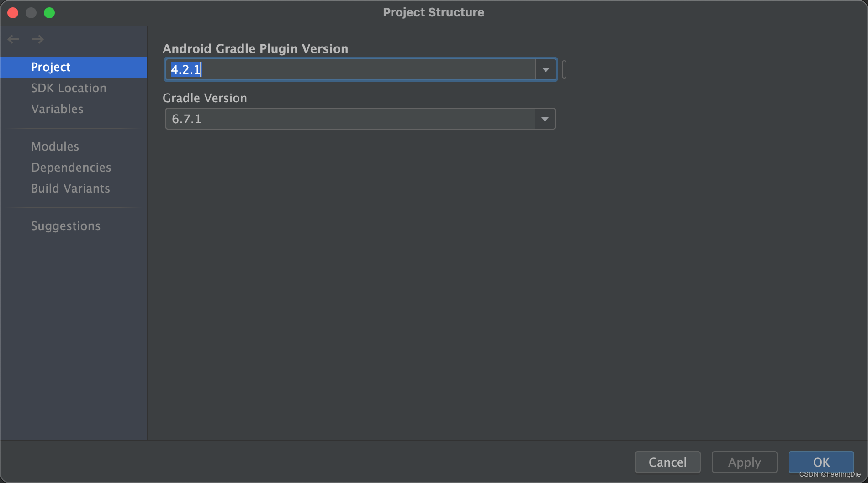Click inside the Gradle Version field
This screenshot has height=483, width=868.
(x=320, y=119)
